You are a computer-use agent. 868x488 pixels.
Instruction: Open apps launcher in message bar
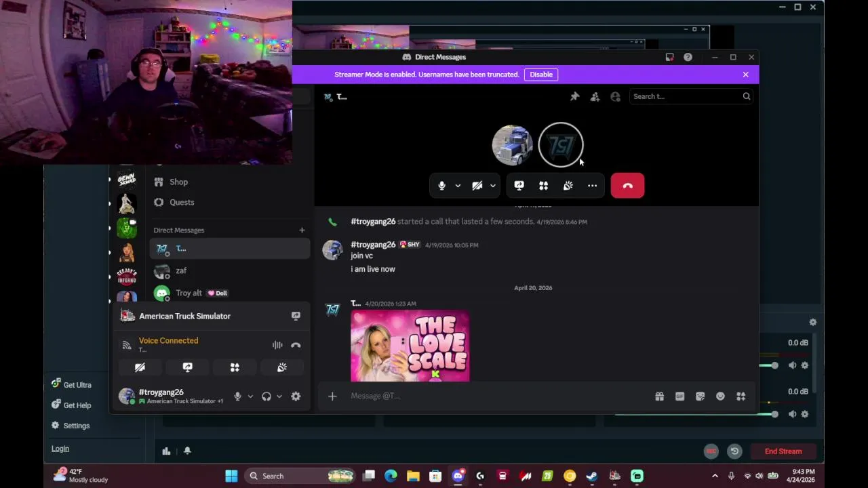[741, 396]
